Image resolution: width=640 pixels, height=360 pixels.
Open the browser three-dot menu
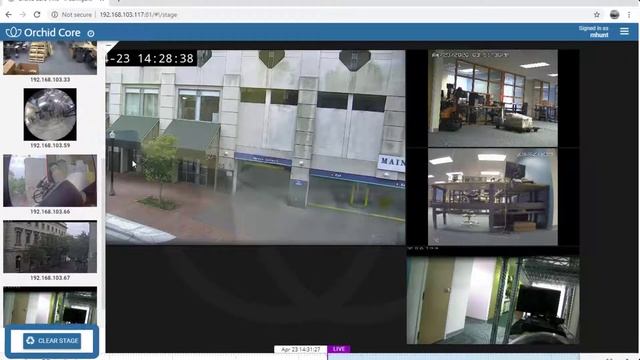coord(629,15)
